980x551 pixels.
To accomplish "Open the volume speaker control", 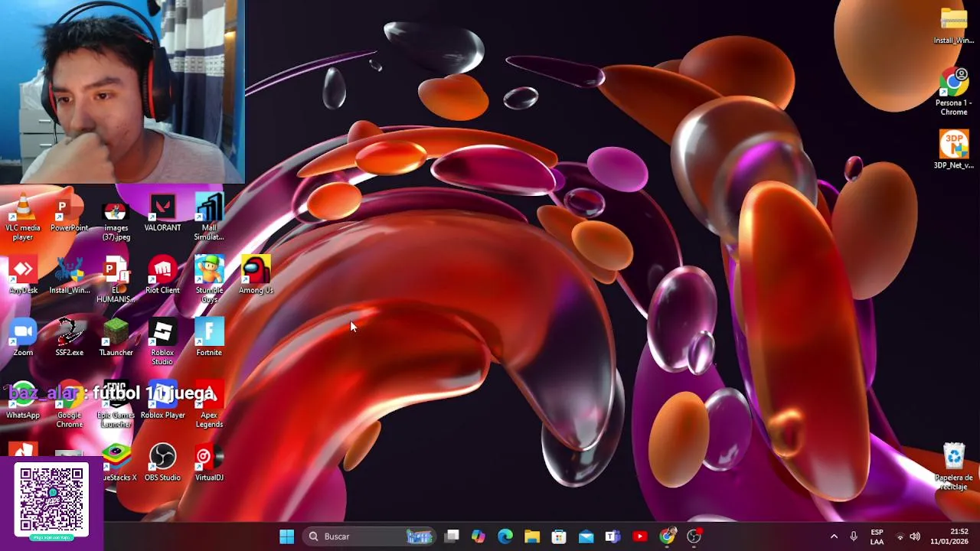I will [x=915, y=536].
